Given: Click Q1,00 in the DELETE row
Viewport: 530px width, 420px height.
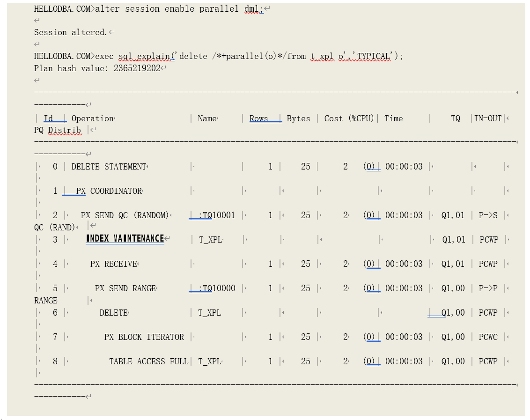Looking at the screenshot, I should pos(453,313).
